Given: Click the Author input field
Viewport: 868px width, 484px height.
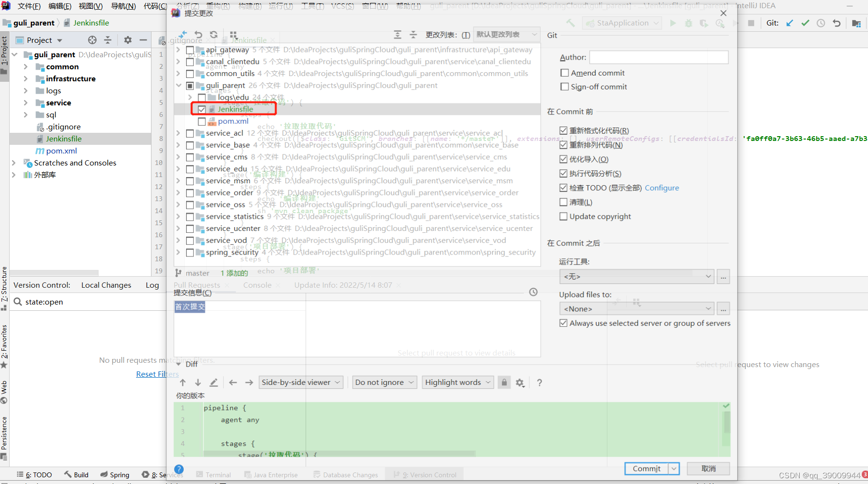Looking at the screenshot, I should pos(659,57).
